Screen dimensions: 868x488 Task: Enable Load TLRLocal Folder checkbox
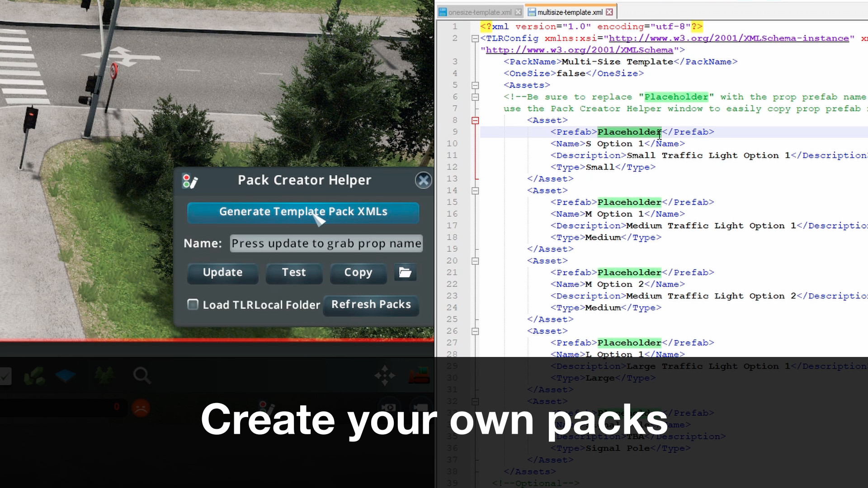click(x=193, y=305)
